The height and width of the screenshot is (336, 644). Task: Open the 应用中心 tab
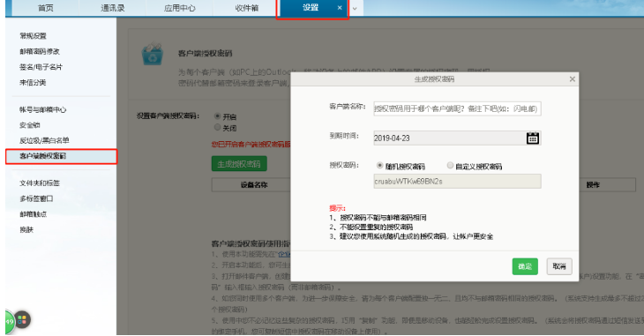[x=179, y=8]
